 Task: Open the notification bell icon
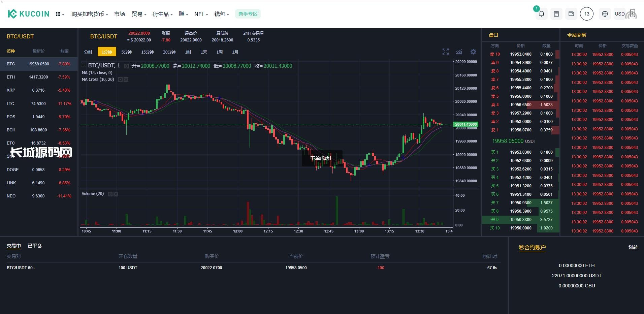coord(541,14)
